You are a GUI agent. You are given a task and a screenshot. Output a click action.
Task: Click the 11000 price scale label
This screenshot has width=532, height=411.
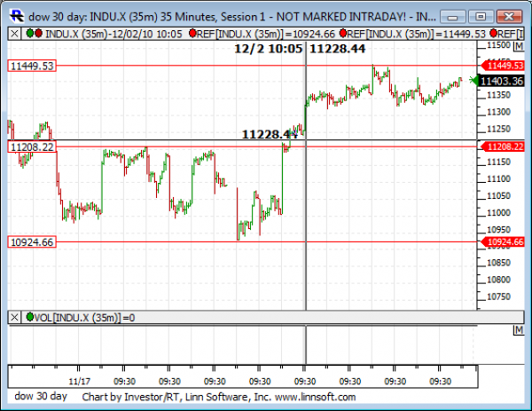tap(498, 213)
